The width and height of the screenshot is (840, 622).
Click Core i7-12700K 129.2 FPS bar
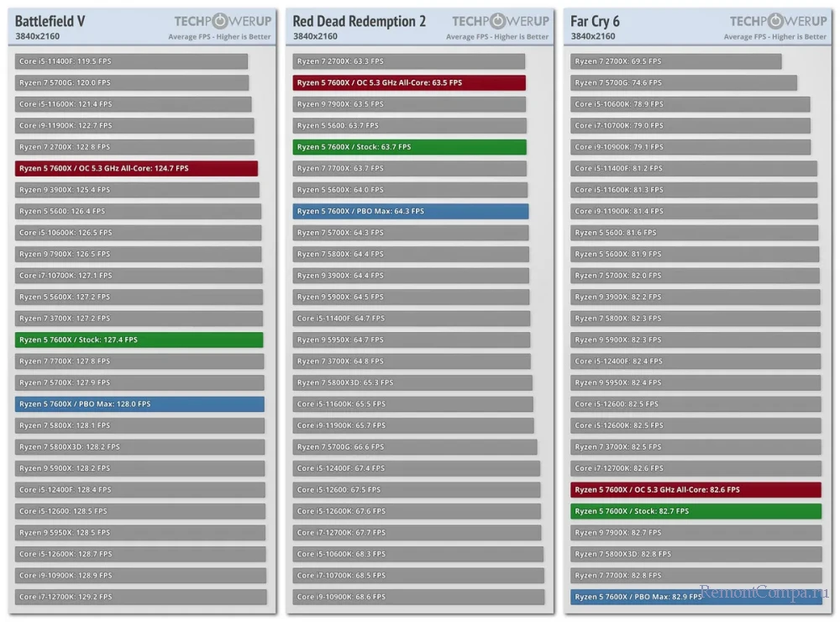pos(140,597)
